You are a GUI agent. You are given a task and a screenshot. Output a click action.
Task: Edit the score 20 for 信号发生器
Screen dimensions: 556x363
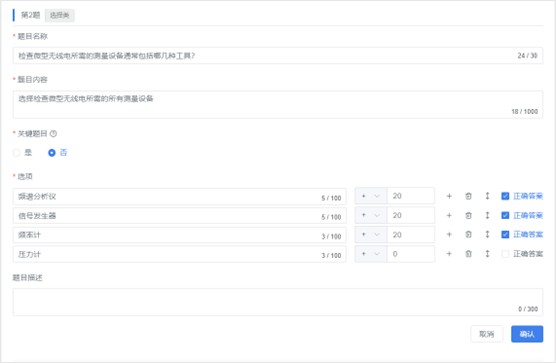pos(411,215)
